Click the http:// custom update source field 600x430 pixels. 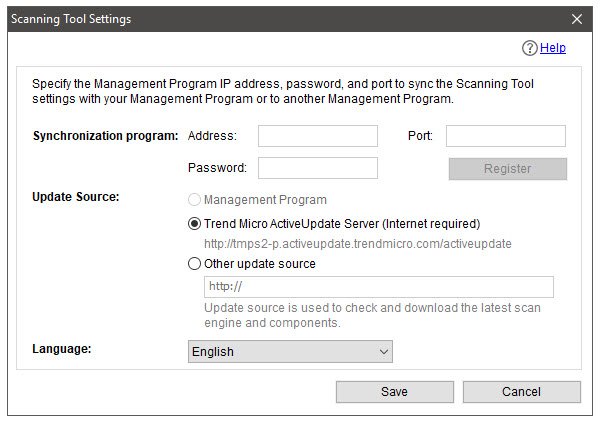(378, 287)
